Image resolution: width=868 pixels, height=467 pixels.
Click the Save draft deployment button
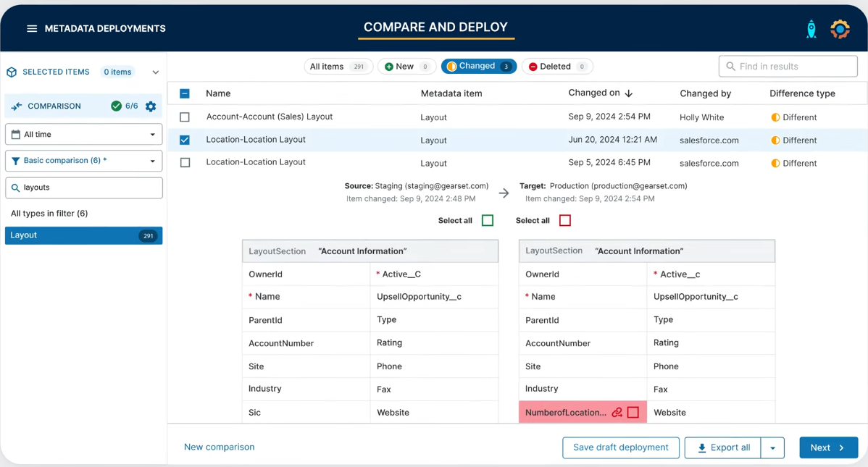[x=620, y=447]
